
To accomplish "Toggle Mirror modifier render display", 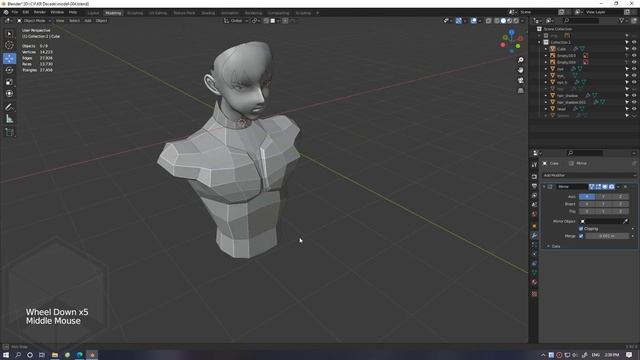I will pos(611,187).
